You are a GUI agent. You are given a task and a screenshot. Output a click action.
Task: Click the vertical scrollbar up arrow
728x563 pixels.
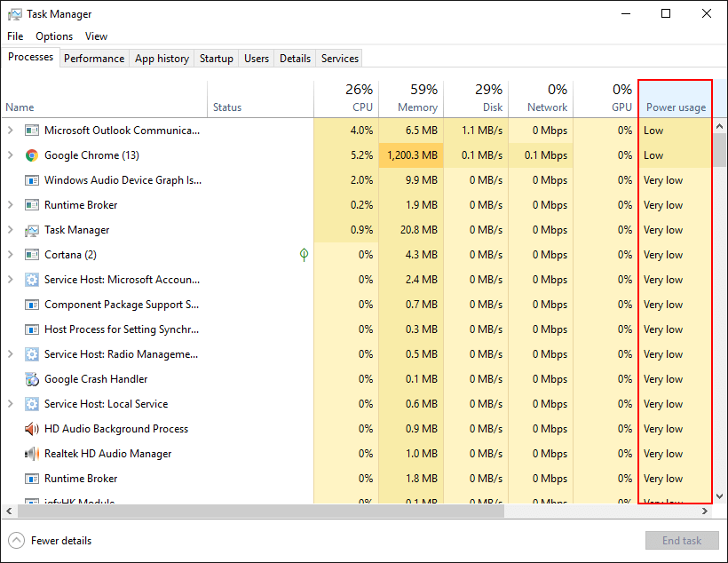coord(720,126)
